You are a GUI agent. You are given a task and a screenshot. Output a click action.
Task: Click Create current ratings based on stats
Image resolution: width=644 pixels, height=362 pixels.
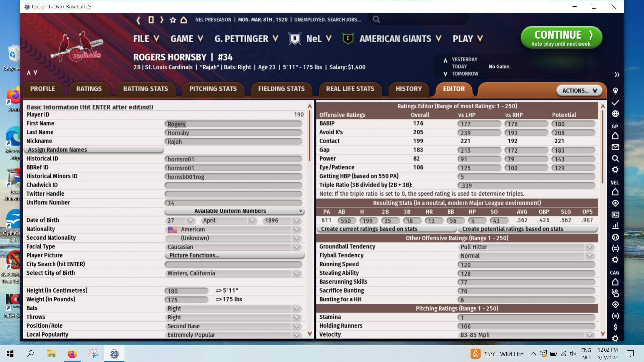(x=386, y=229)
